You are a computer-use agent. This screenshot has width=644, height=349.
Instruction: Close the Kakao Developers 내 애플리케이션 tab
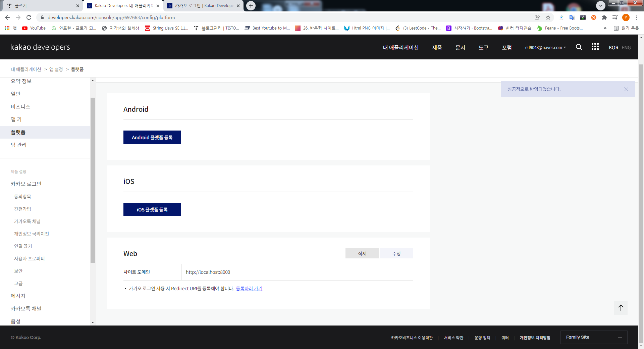pos(158,6)
